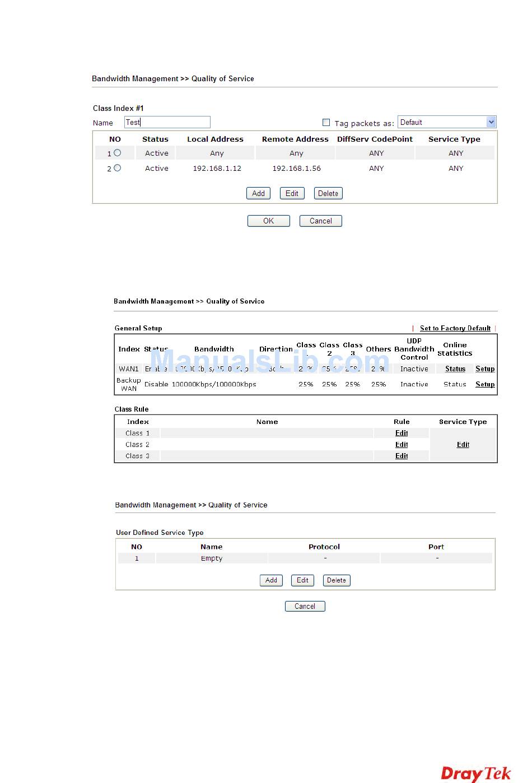Click Inactive value for WAN1
This screenshot has height=783, width=532.
click(x=414, y=369)
